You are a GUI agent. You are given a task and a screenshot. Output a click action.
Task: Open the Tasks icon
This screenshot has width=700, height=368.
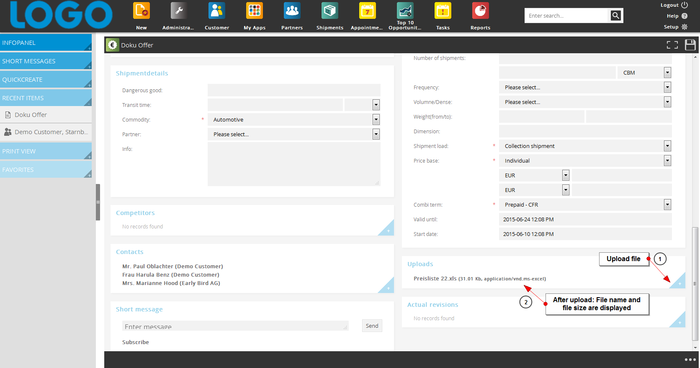443,11
